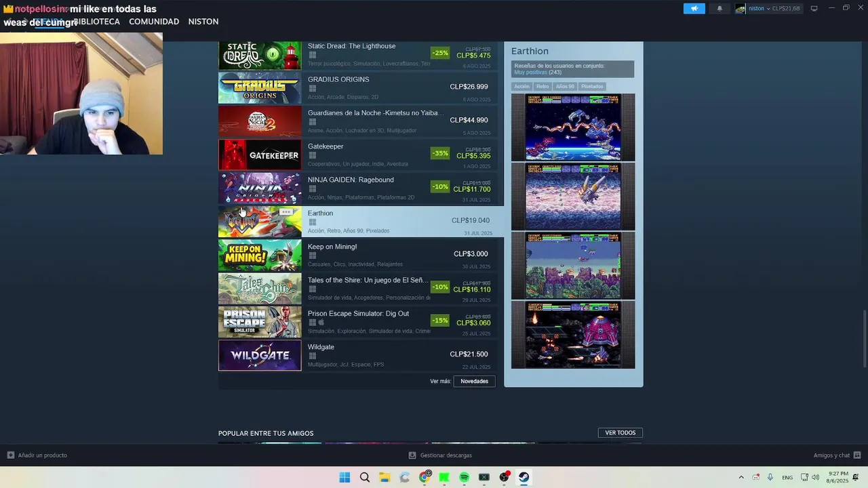The image size is (868, 488).
Task: Open Windows taskbar search
Action: coord(365,477)
